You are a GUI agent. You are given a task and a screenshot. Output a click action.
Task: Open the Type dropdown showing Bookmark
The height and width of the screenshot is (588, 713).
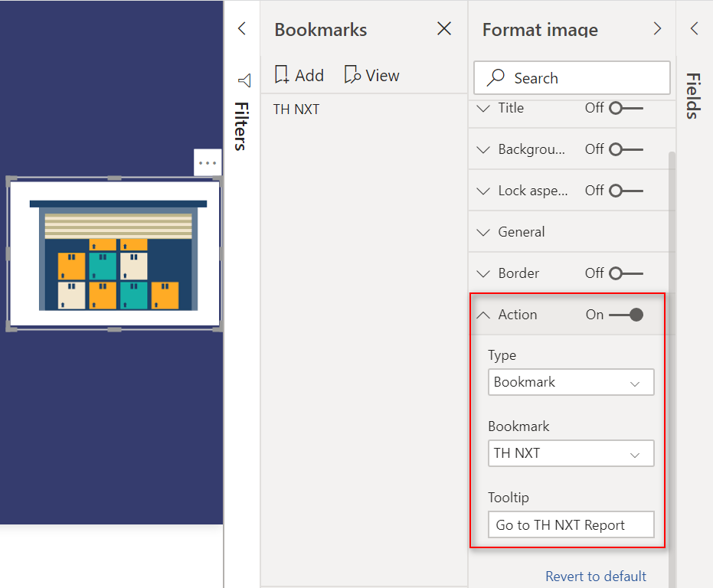[x=571, y=382]
